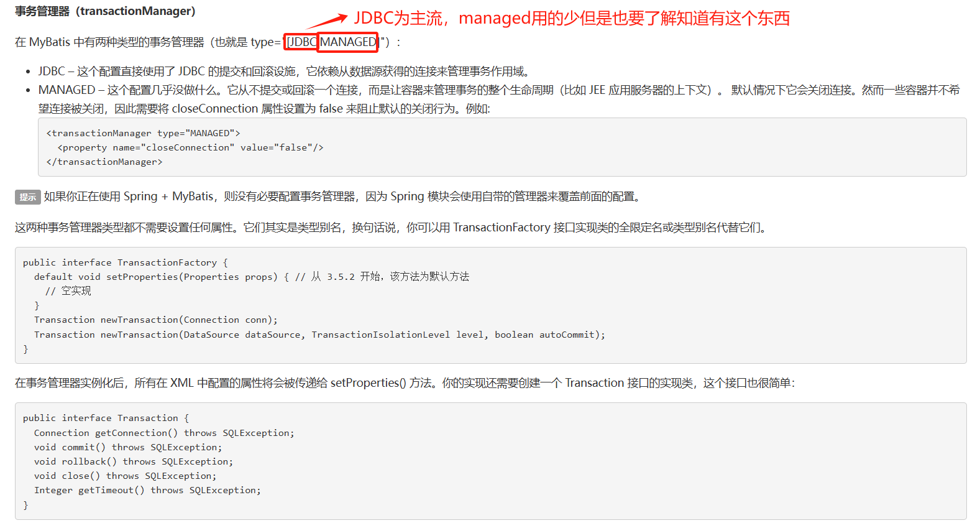Click the closing tag '</transactionManager>'

(x=104, y=162)
